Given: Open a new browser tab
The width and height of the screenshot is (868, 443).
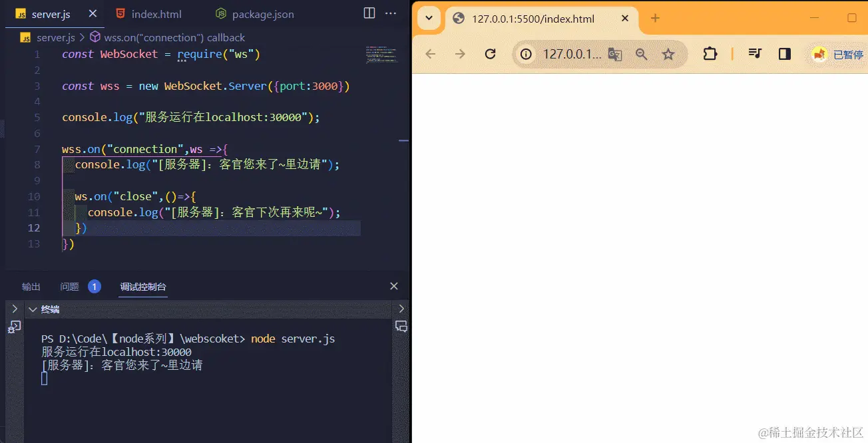Looking at the screenshot, I should pyautogui.click(x=655, y=18).
